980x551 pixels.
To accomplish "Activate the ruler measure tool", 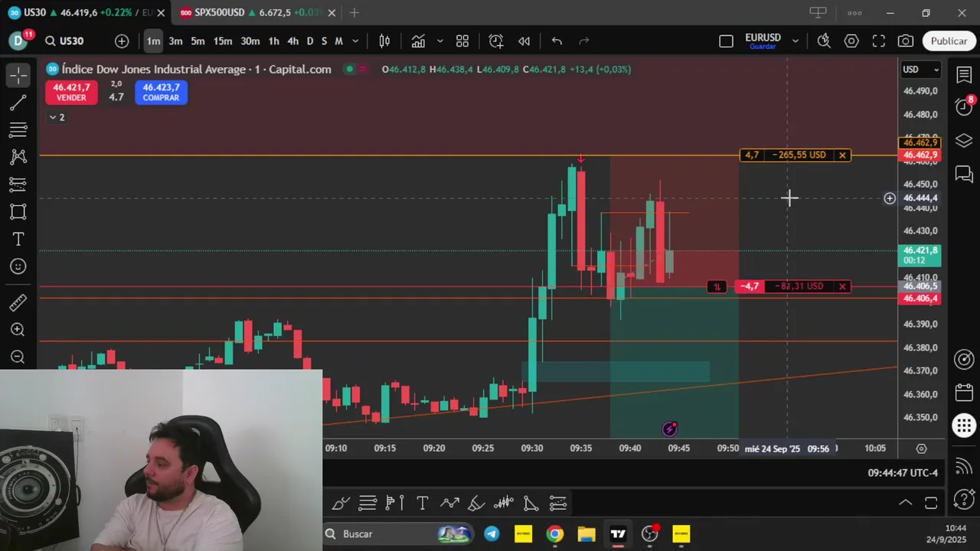I will click(x=18, y=303).
